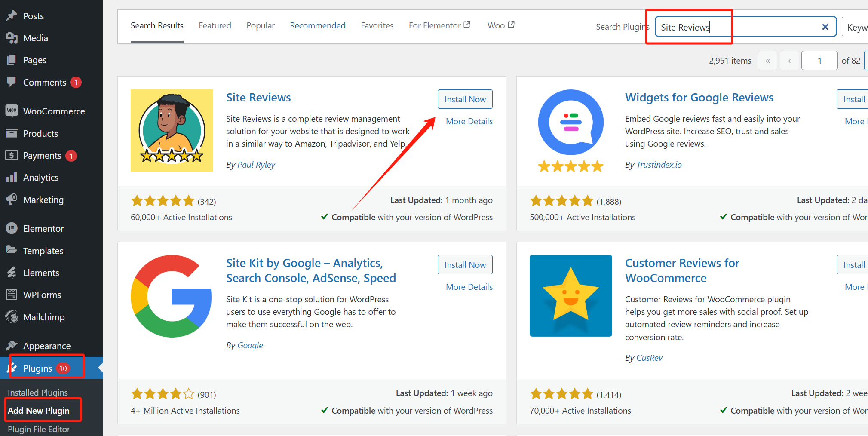The image size is (868, 436).
Task: Switch to the Favorites tab
Action: [377, 26]
